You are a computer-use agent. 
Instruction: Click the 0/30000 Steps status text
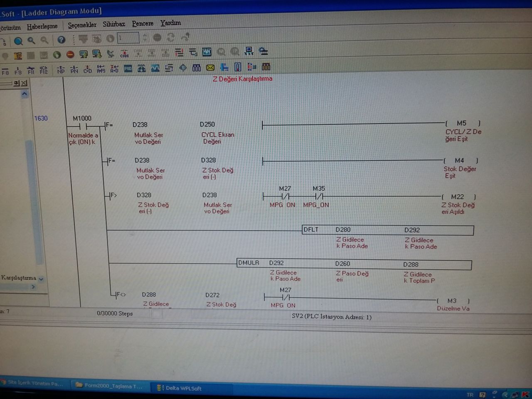(115, 313)
